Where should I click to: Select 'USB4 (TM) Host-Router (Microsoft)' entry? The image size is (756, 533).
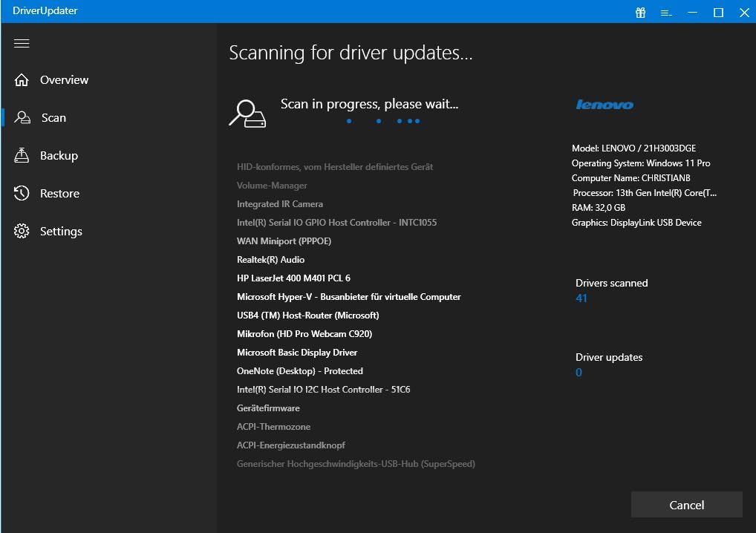tap(308, 315)
